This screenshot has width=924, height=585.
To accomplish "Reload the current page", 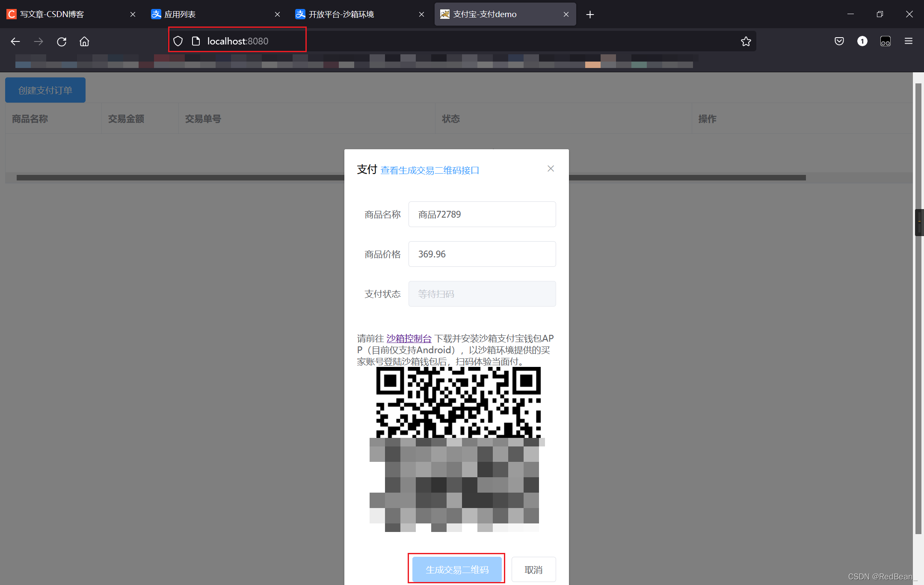I will [x=62, y=41].
